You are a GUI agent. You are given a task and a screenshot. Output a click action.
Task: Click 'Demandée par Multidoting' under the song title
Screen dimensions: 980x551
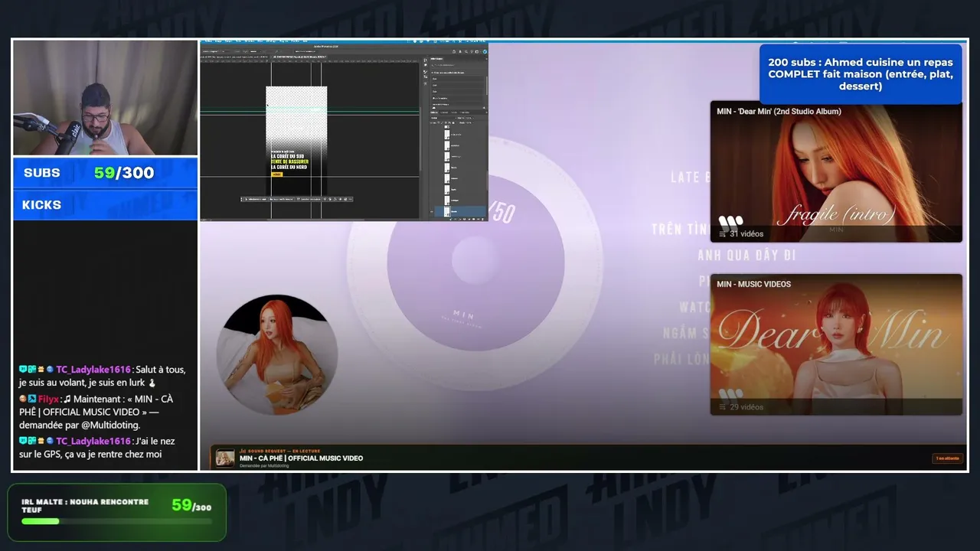(x=265, y=466)
